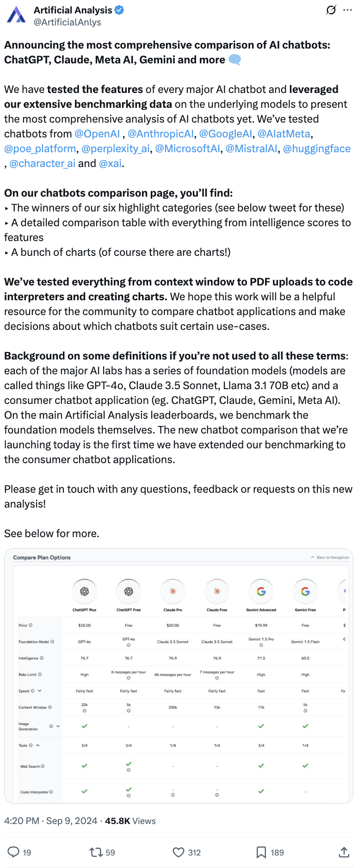Visit the @perplexity_ai mention
Image resolution: width=358 pixels, height=868 pixels.
116,149
